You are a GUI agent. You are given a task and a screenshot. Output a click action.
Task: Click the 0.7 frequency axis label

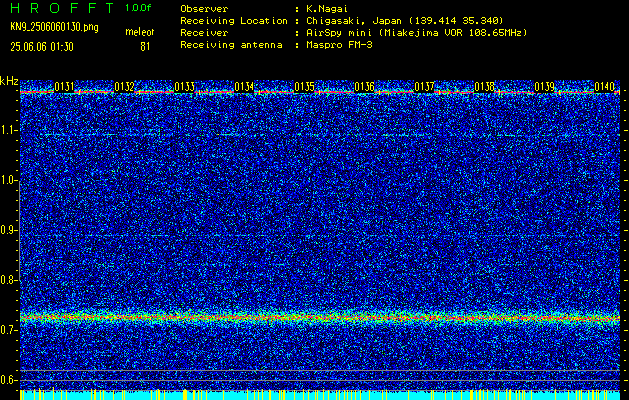click(x=9, y=330)
